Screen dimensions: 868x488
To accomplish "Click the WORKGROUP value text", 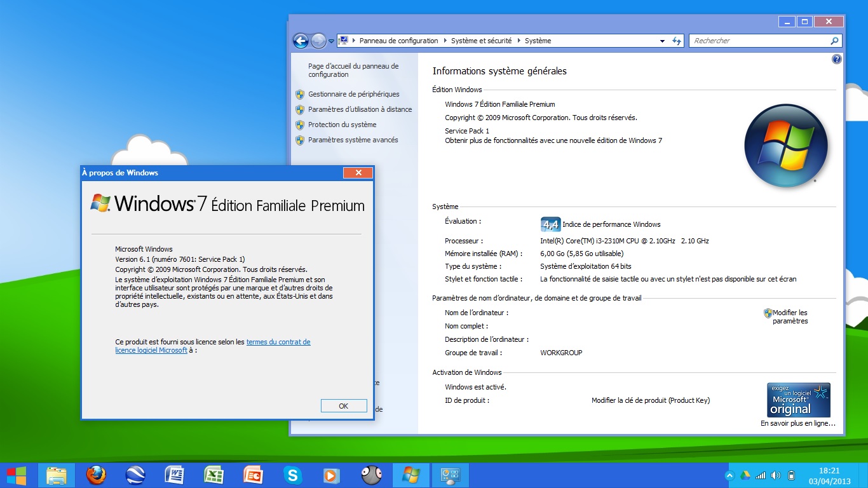I will [561, 353].
